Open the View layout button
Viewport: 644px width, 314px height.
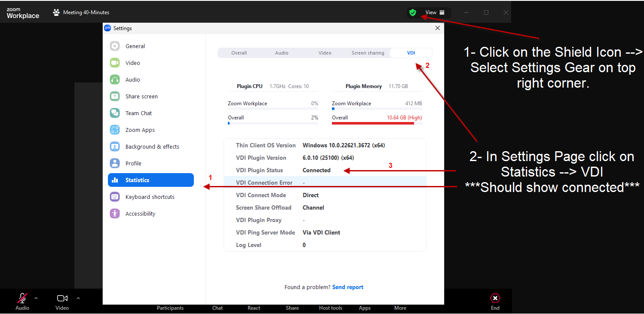click(x=435, y=12)
